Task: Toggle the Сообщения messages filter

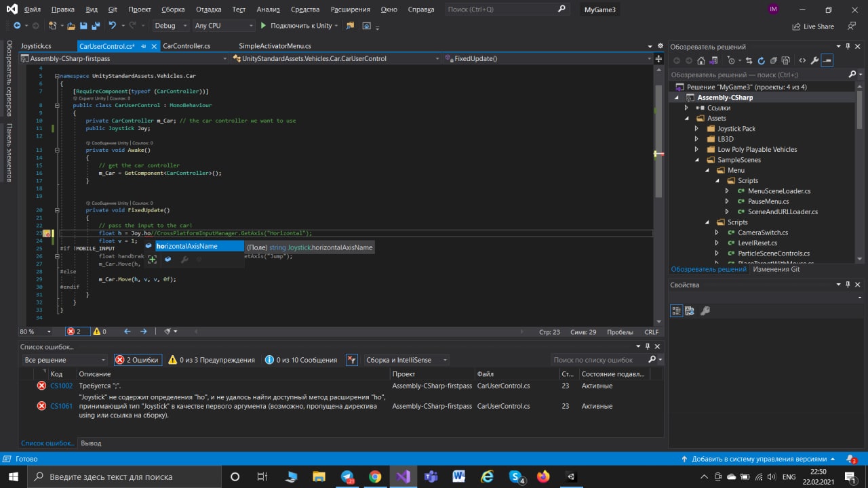Action: coord(301,360)
